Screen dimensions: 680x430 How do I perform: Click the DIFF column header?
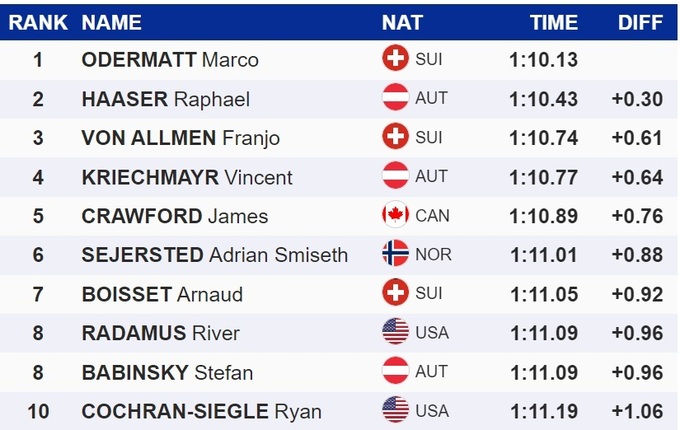point(640,22)
